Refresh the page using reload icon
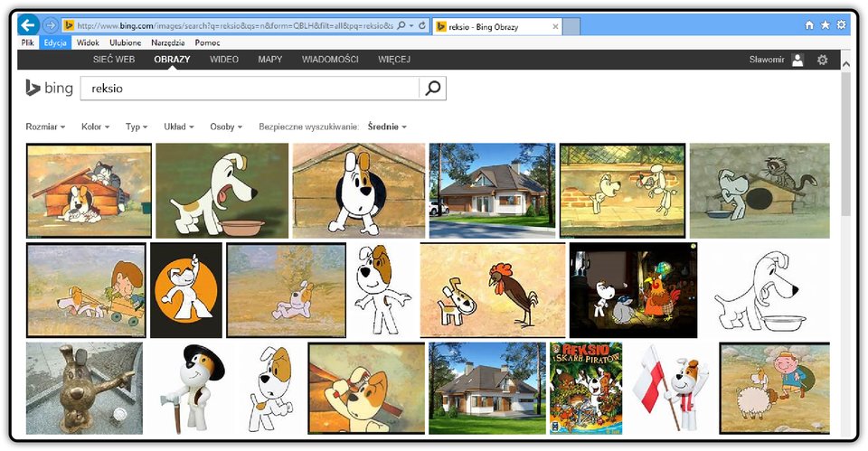868x451 pixels. (x=422, y=25)
